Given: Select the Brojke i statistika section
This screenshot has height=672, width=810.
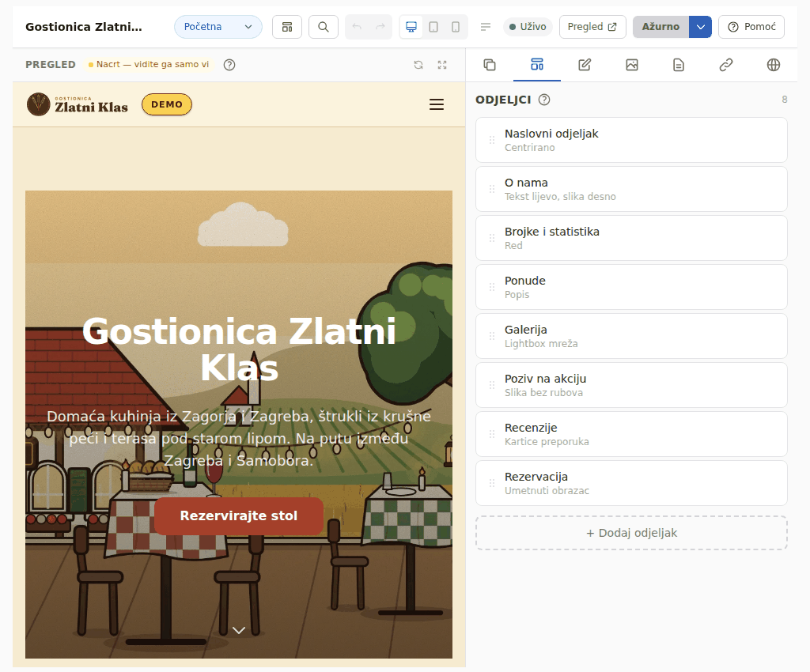Looking at the screenshot, I should coord(631,238).
